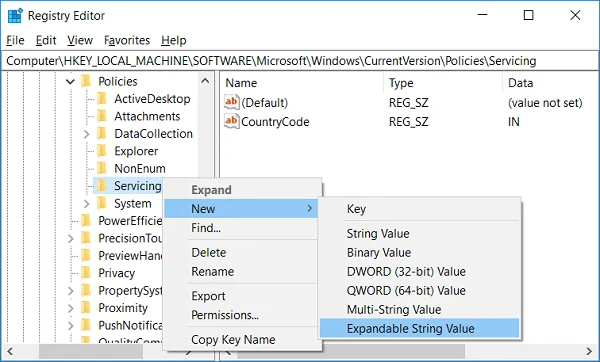Select the PropertySyst folder icon

click(86, 290)
